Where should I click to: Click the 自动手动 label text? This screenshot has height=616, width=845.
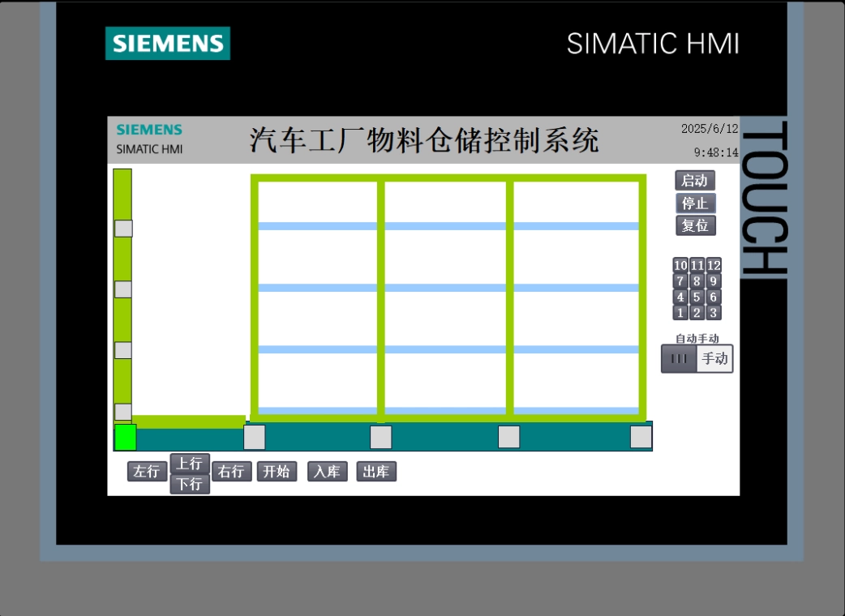pos(697,338)
